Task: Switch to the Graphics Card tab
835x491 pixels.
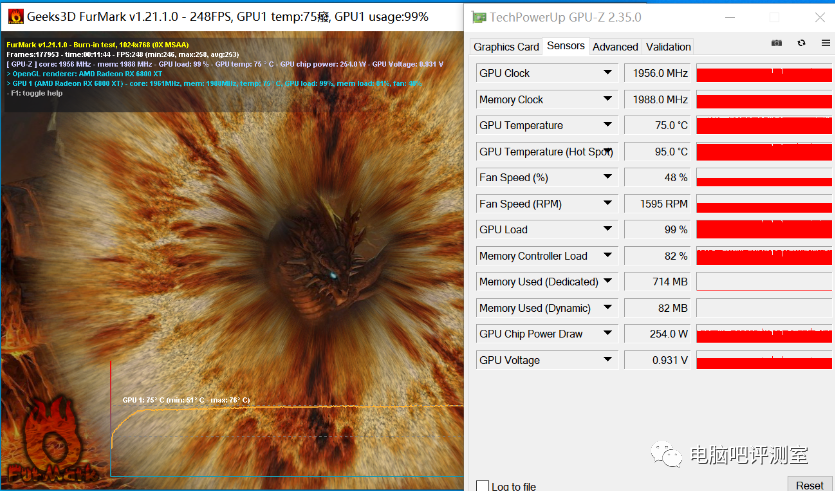Action: (x=506, y=47)
